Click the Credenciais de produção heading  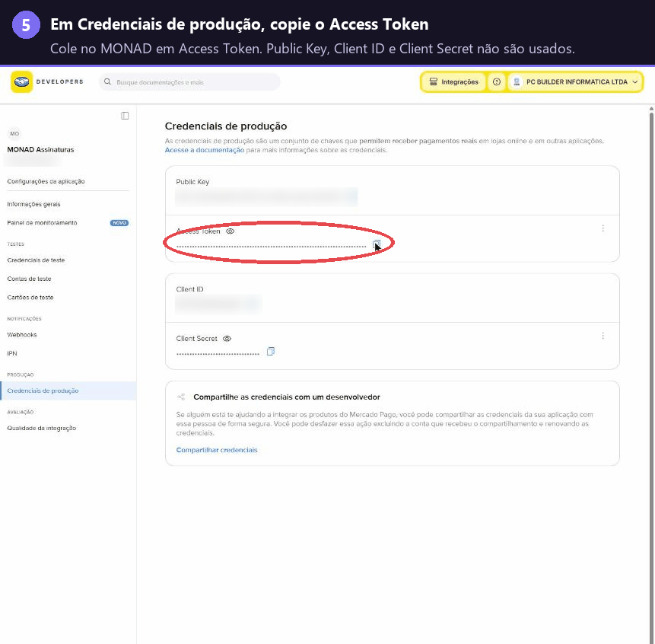[226, 126]
